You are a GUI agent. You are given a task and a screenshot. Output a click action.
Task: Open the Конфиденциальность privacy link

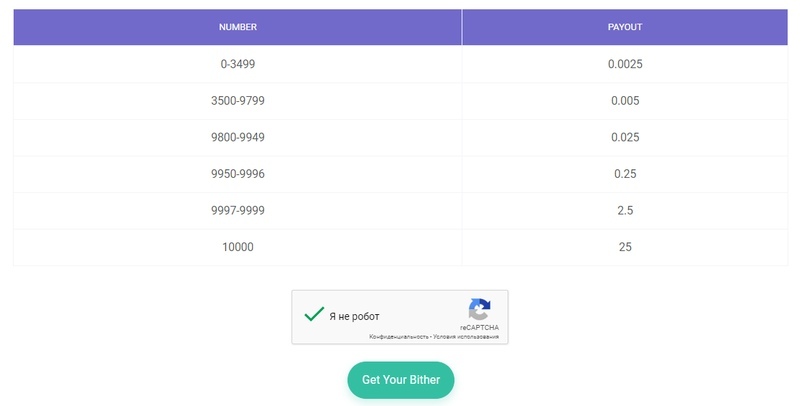[x=399, y=337]
